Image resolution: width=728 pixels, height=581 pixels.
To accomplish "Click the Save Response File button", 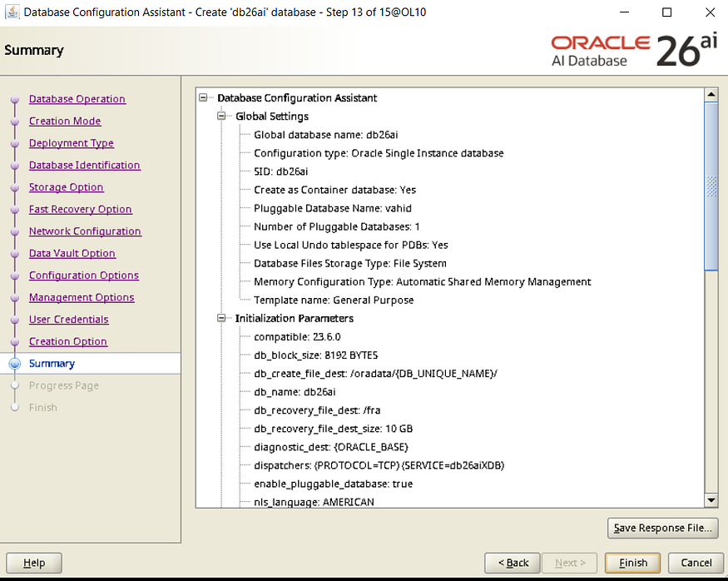I will tap(662, 528).
